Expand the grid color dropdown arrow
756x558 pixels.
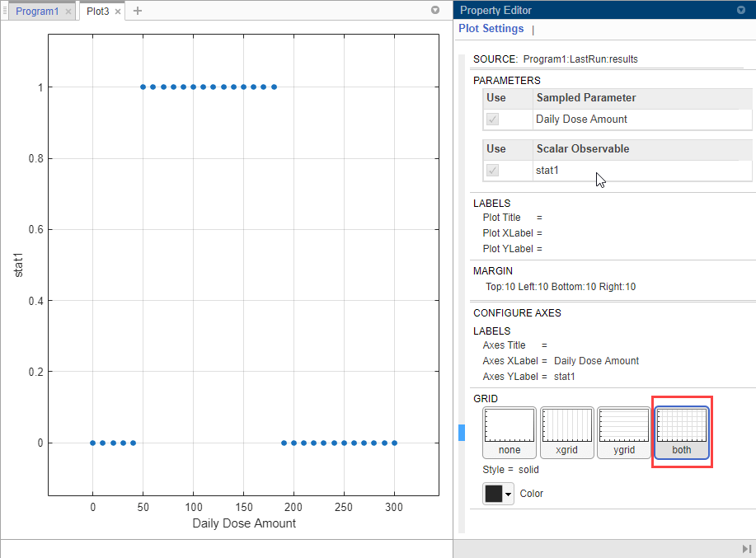508,494
